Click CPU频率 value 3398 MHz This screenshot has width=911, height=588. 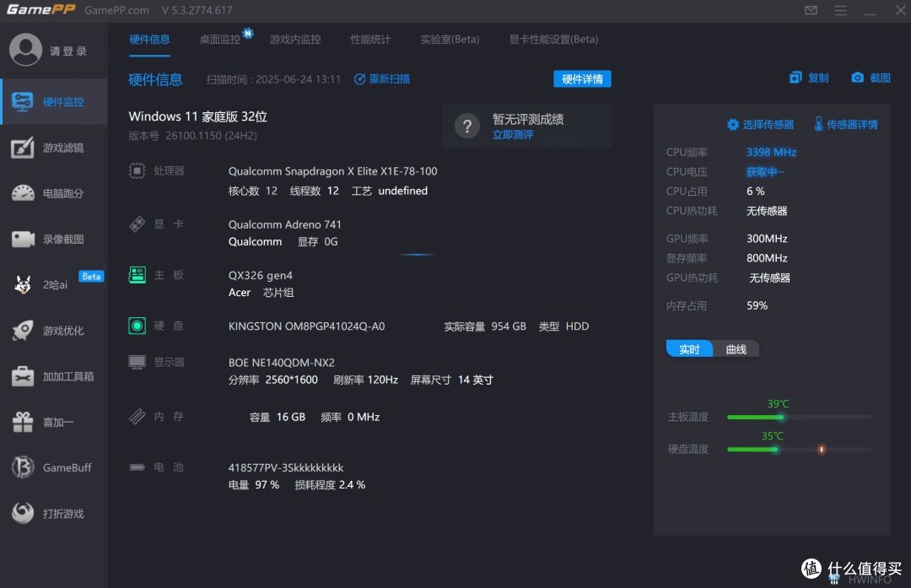pos(771,152)
